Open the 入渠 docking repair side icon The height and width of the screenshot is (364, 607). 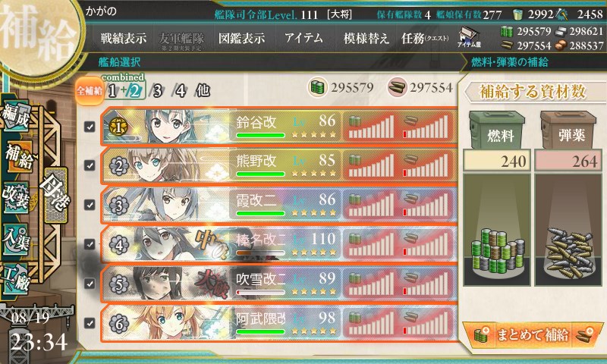click(16, 239)
